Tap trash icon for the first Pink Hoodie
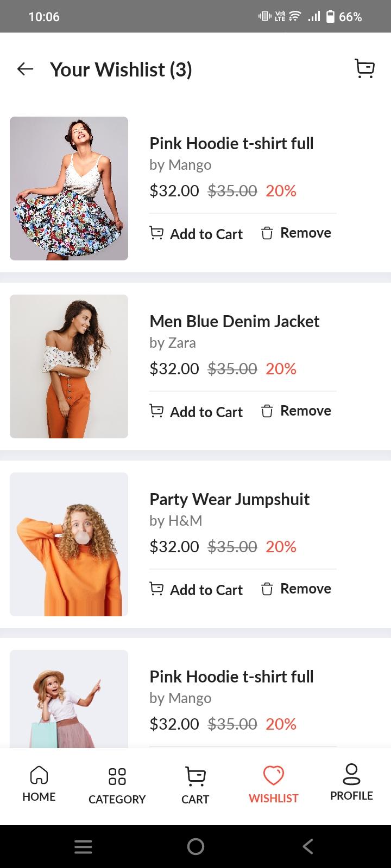The image size is (391, 868). click(267, 233)
